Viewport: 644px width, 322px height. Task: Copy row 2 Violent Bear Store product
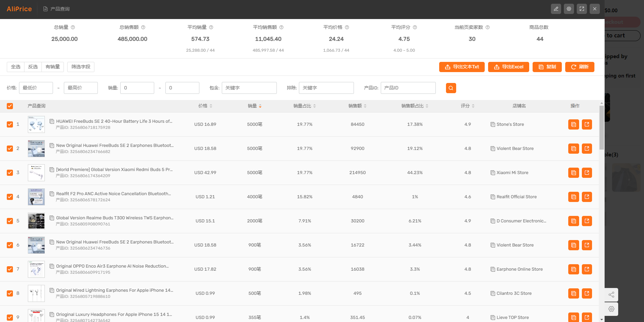coord(574,149)
